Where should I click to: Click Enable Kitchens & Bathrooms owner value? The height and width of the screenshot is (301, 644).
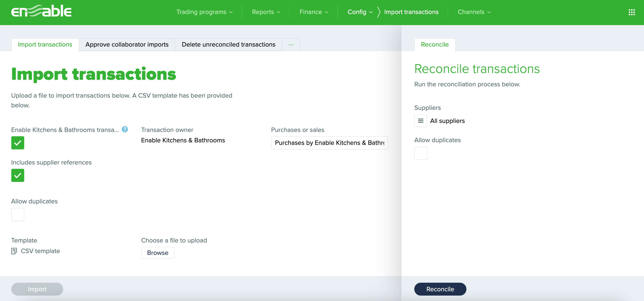click(183, 140)
